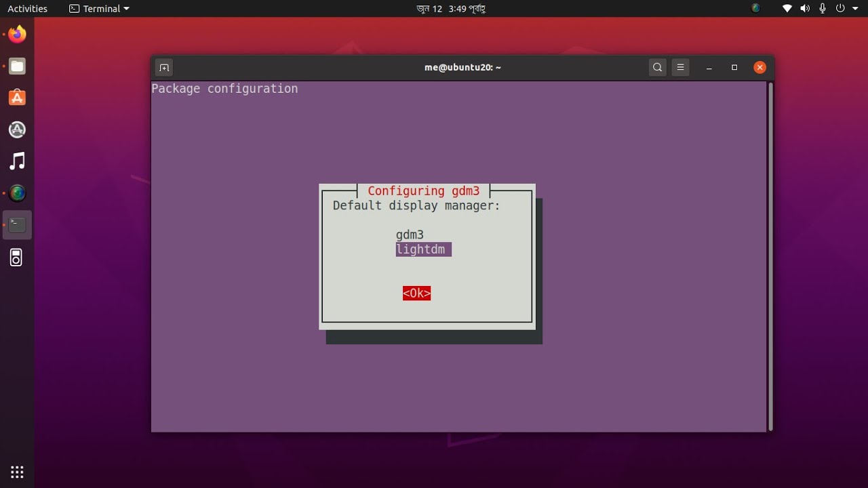Launch Ubuntu Software from dock
868x488 pixels.
point(17,98)
